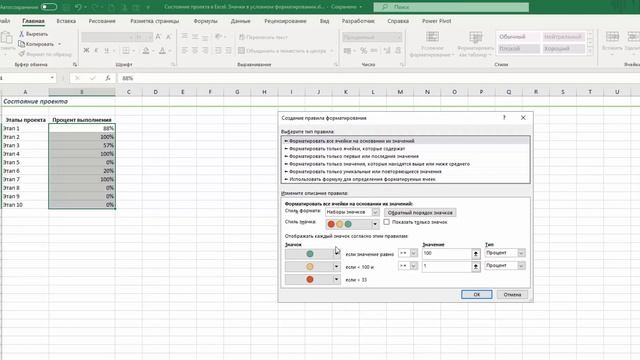Click the Insert Function fx icon

point(108,78)
